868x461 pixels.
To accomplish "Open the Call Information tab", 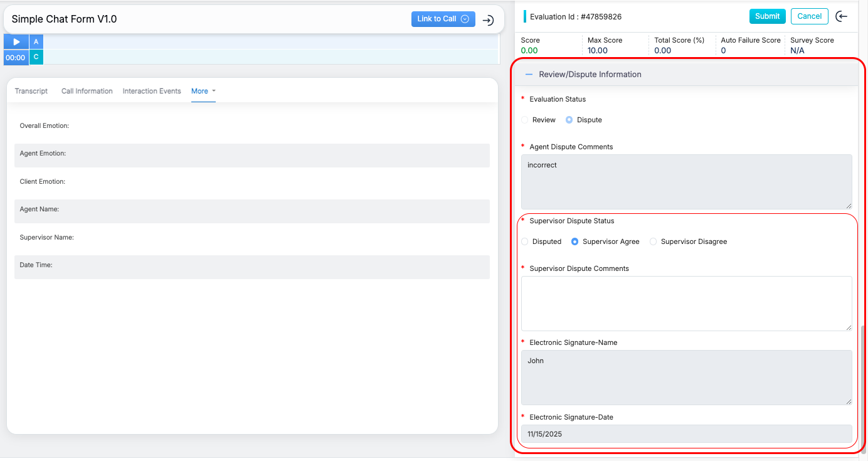I will coord(87,91).
